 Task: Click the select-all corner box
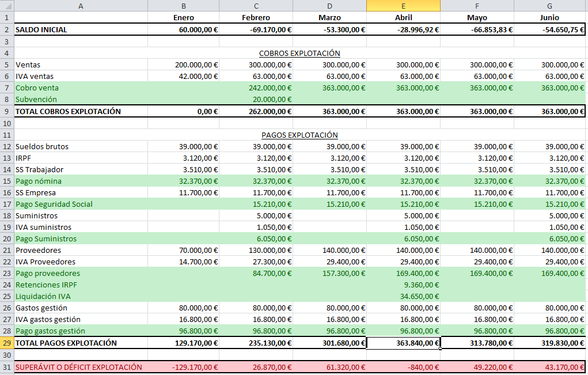(x=7, y=6)
